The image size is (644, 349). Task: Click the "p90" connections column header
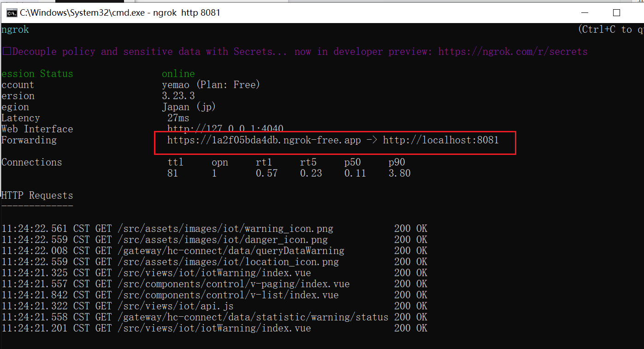pyautogui.click(x=397, y=162)
